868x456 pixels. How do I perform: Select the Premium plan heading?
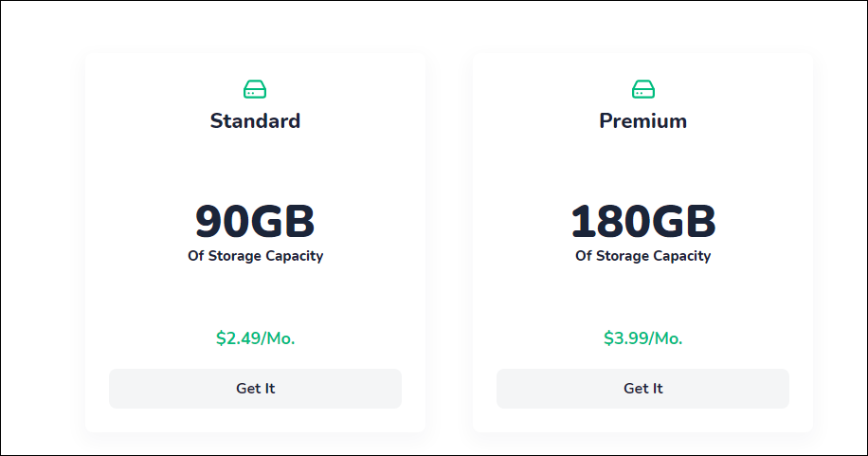tap(643, 121)
